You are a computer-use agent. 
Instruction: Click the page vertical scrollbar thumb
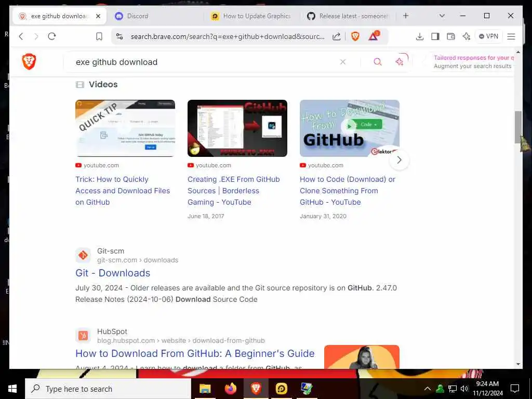(x=518, y=127)
